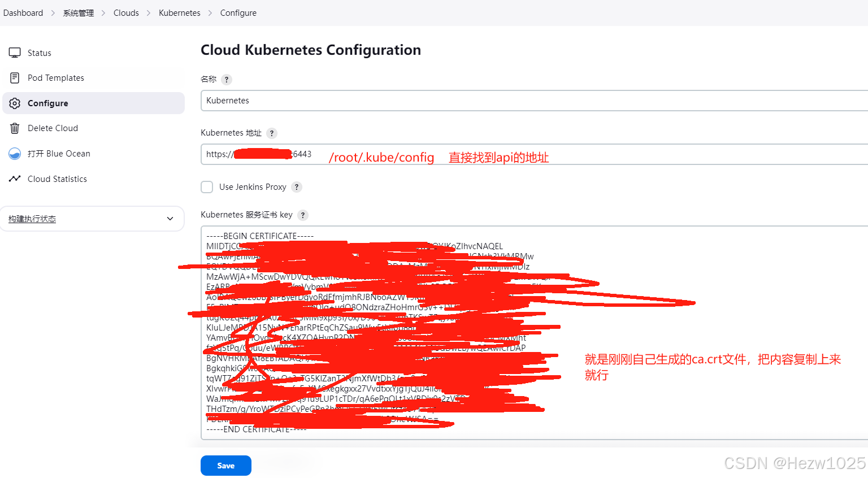Screen dimensions: 868x478
Task: Click the Use Jenkins Proxy label
Action: tap(253, 187)
